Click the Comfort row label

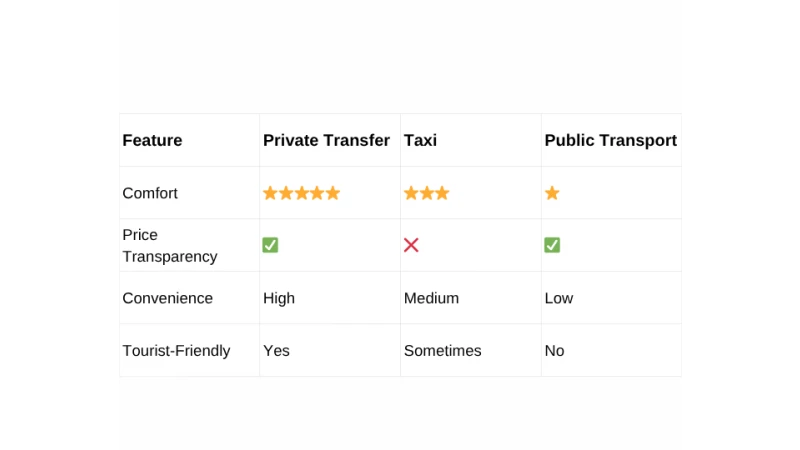tap(150, 193)
